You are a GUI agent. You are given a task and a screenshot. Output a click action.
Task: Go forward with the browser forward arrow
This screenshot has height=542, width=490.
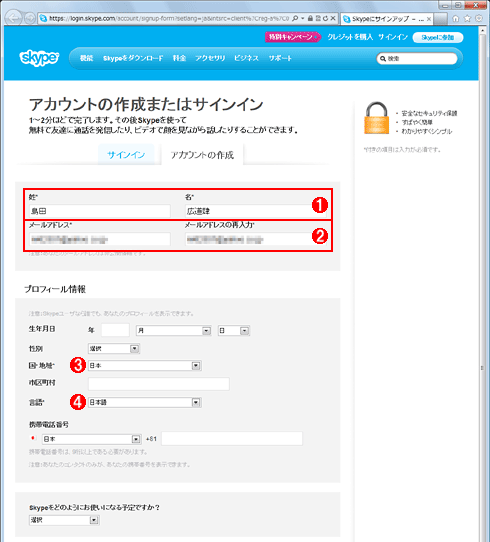[30, 18]
